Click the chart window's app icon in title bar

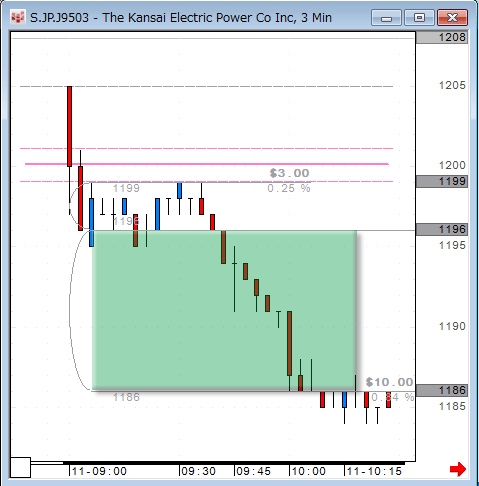pos(17,17)
